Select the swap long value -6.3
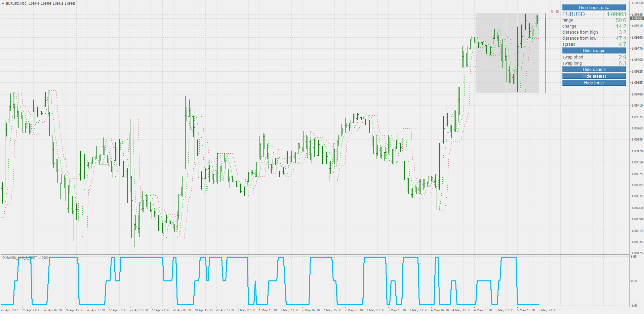 (621, 63)
